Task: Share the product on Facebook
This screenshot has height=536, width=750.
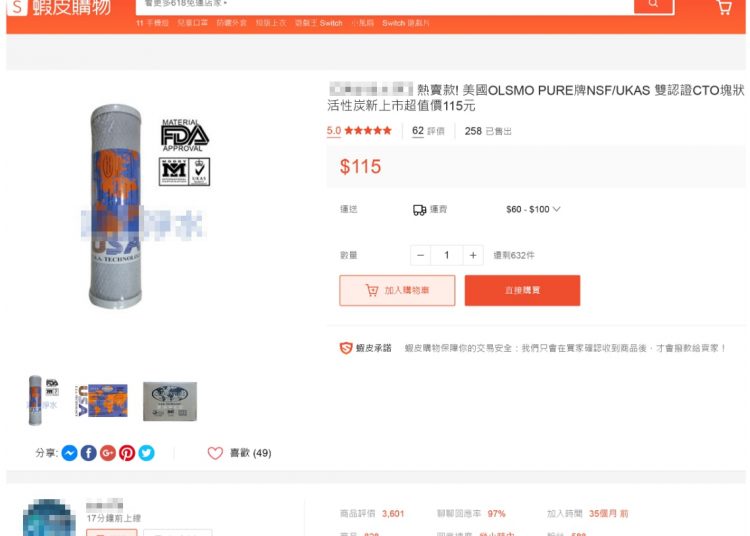Action: [88, 453]
